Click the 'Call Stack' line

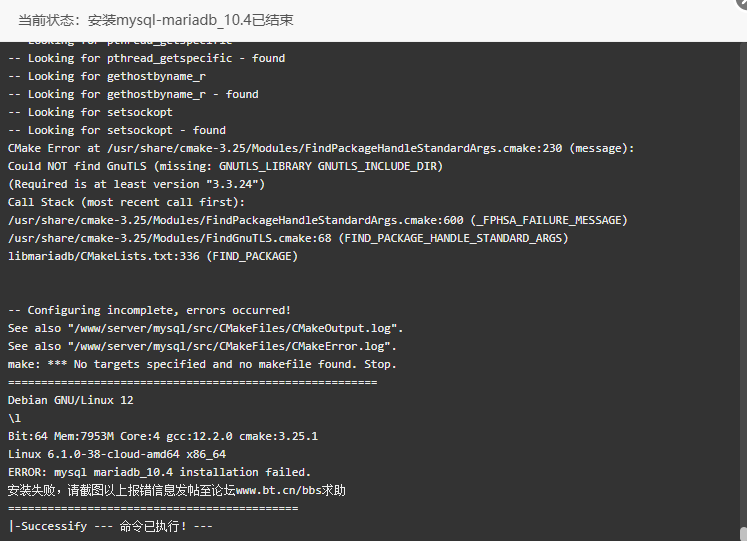[126, 202]
